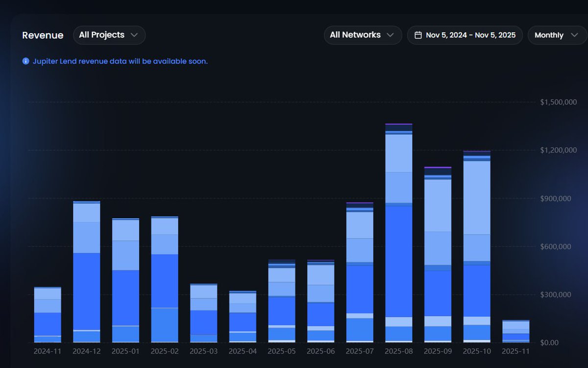
Task: Click the 2025-01 revenue bar
Action: click(x=125, y=280)
